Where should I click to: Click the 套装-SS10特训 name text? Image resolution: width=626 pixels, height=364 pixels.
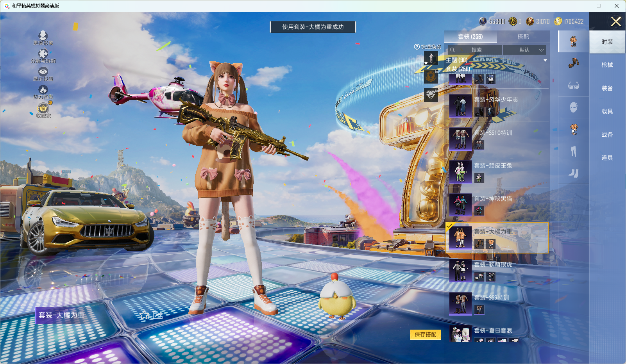point(493,133)
